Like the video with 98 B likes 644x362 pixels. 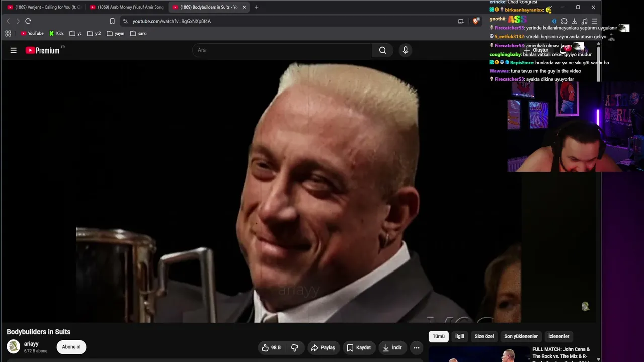(x=272, y=347)
